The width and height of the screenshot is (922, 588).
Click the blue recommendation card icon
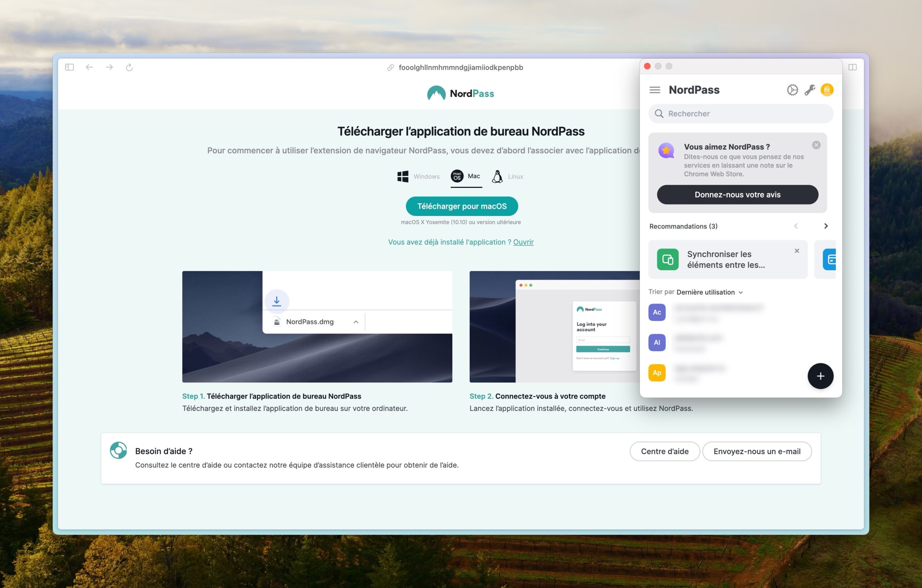pyautogui.click(x=829, y=260)
